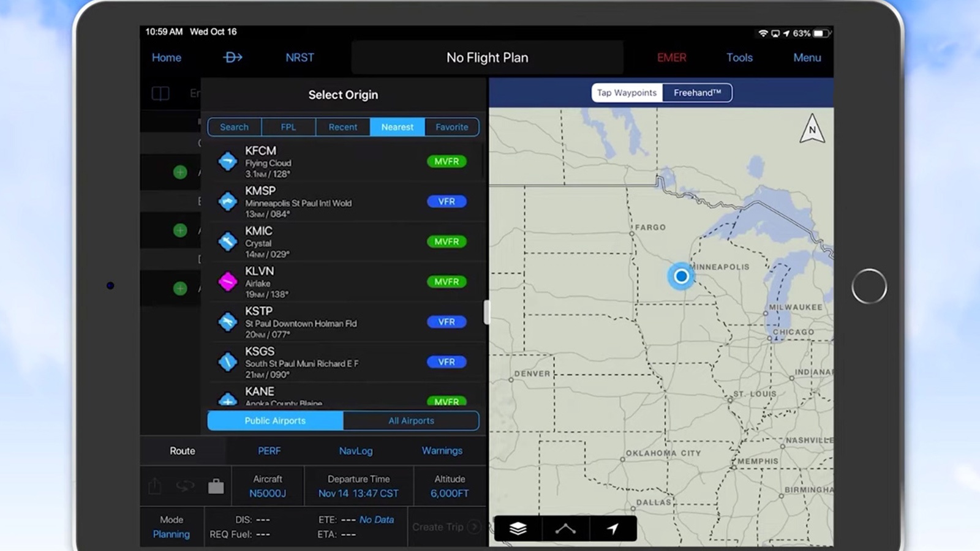
Task: Tap the split-screen panel icon
Action: pyautogui.click(x=160, y=94)
